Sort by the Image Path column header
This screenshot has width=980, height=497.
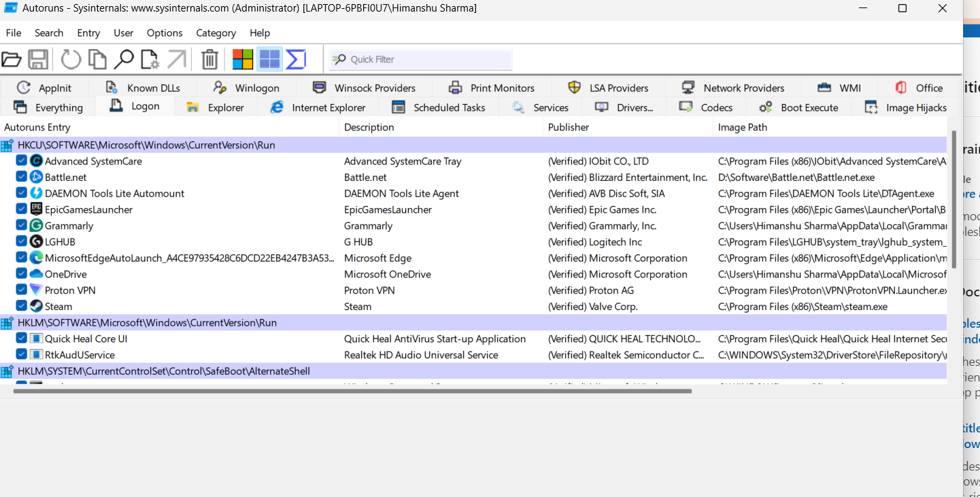click(x=830, y=127)
